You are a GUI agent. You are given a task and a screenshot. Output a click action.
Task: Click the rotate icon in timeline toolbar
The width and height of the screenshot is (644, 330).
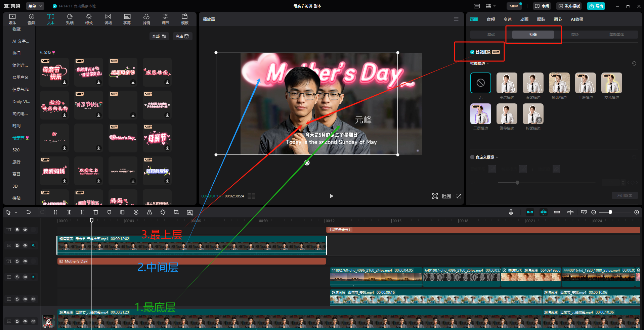click(163, 212)
